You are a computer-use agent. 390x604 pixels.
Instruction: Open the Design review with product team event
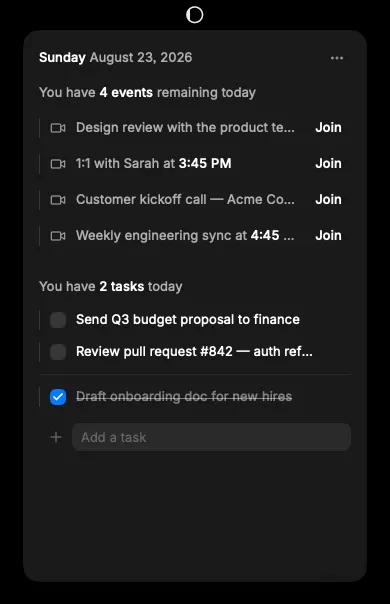click(x=185, y=128)
